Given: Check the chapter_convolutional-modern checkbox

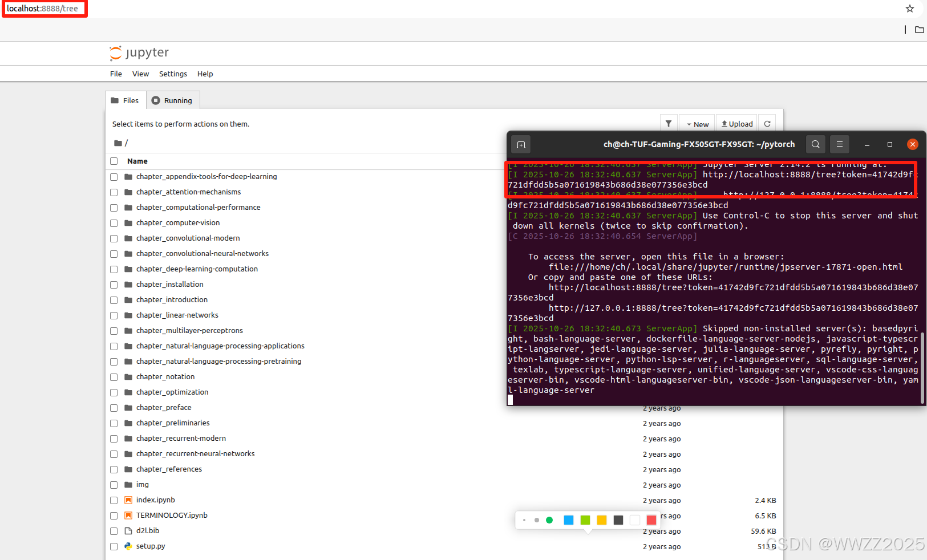Looking at the screenshot, I should (x=114, y=238).
